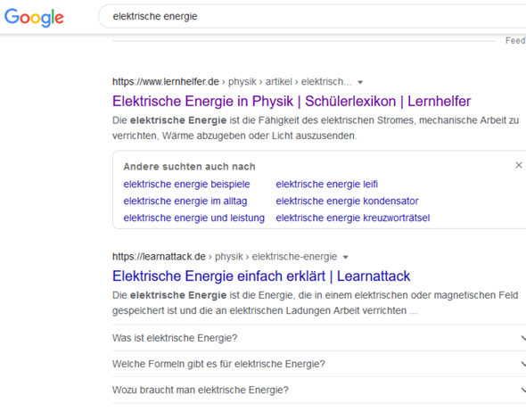Screen dimensions: 526x420
Task: Search for elektrische energie im alltag
Action: 185,201
